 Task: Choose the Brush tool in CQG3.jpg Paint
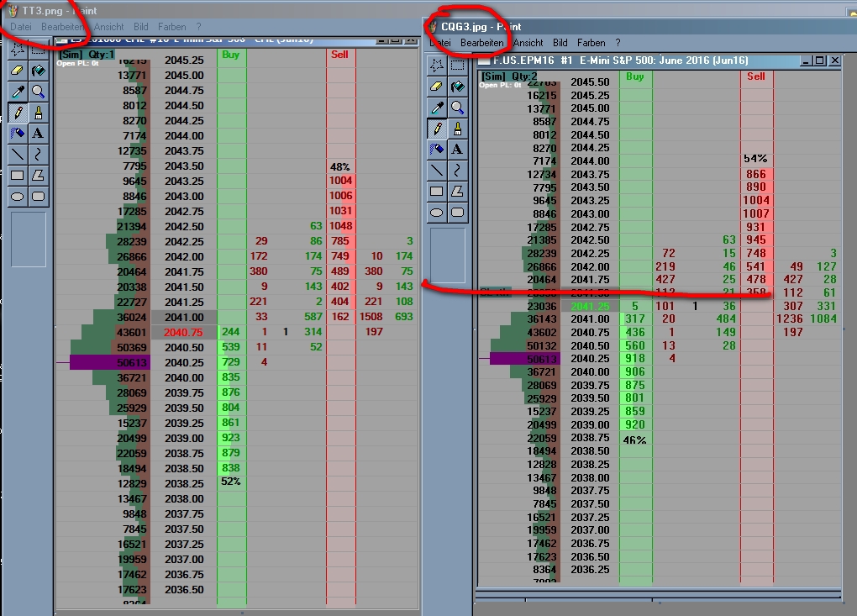457,129
